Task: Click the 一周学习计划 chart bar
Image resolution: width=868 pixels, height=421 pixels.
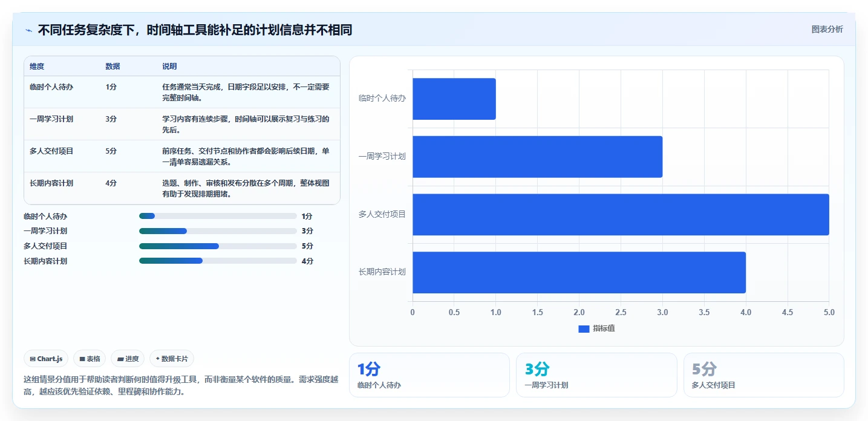Action: click(538, 157)
